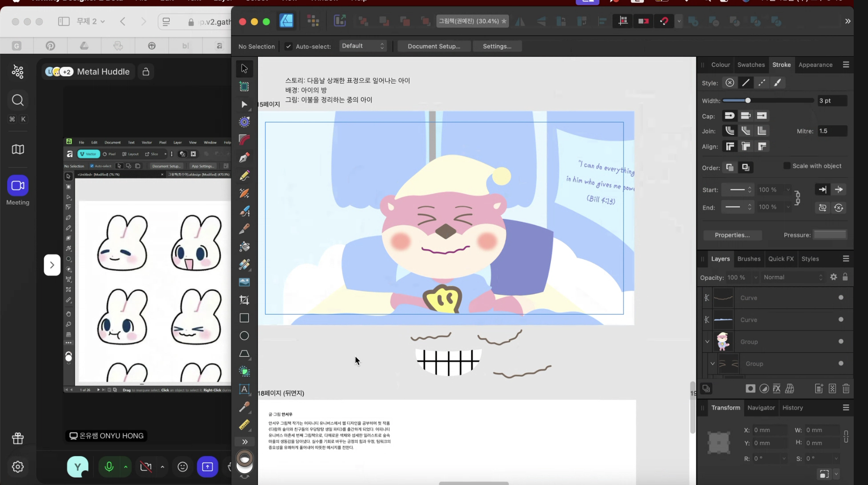
Task: Choose the Artistic Text tool
Action: (x=245, y=389)
